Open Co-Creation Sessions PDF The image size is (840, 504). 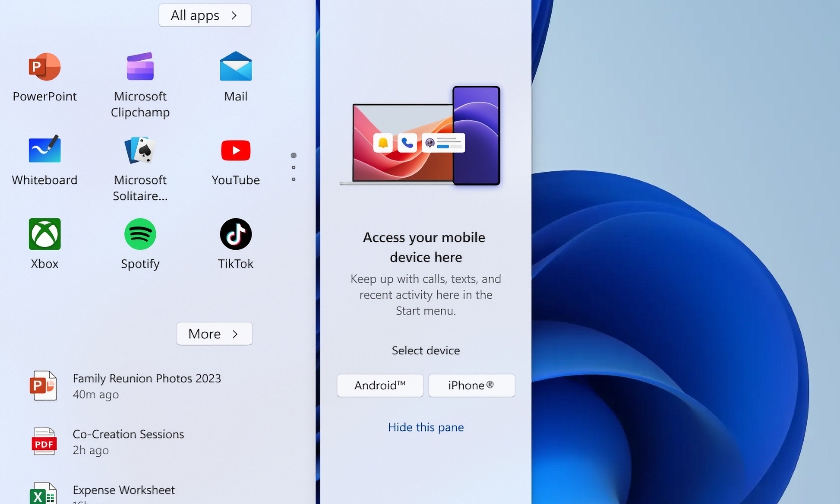(128, 441)
